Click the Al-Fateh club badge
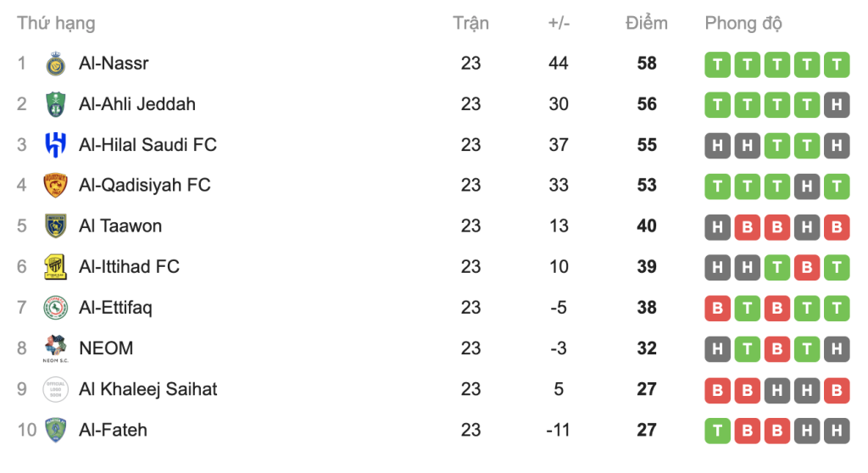 pyautogui.click(x=55, y=430)
